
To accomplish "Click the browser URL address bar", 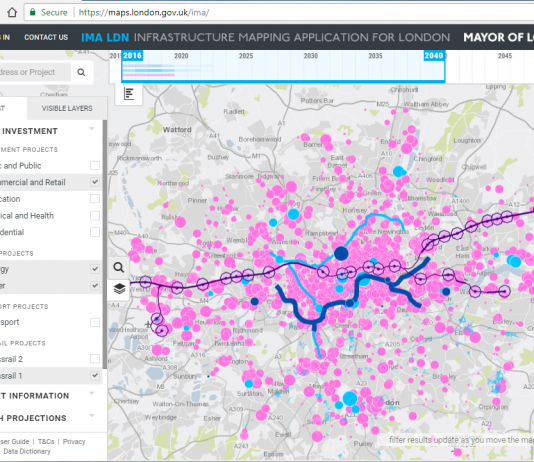I will tap(279, 13).
